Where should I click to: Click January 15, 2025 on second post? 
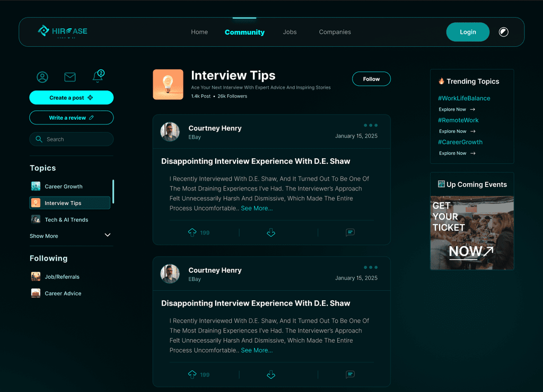tap(356, 278)
